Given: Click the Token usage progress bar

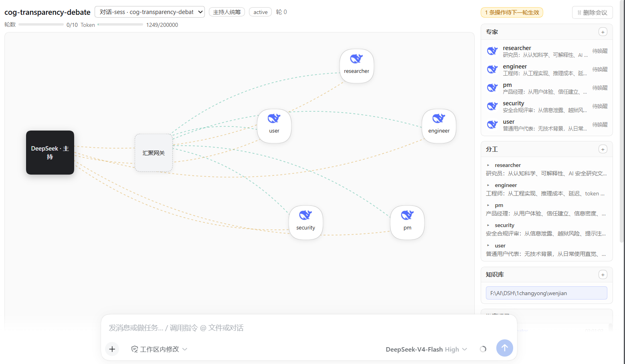Looking at the screenshot, I should tap(120, 25).
